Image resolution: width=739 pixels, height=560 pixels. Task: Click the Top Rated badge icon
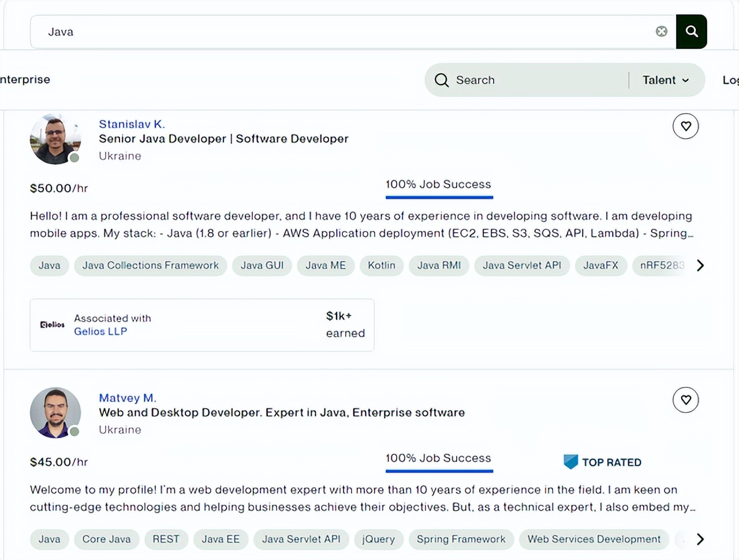pyautogui.click(x=570, y=462)
